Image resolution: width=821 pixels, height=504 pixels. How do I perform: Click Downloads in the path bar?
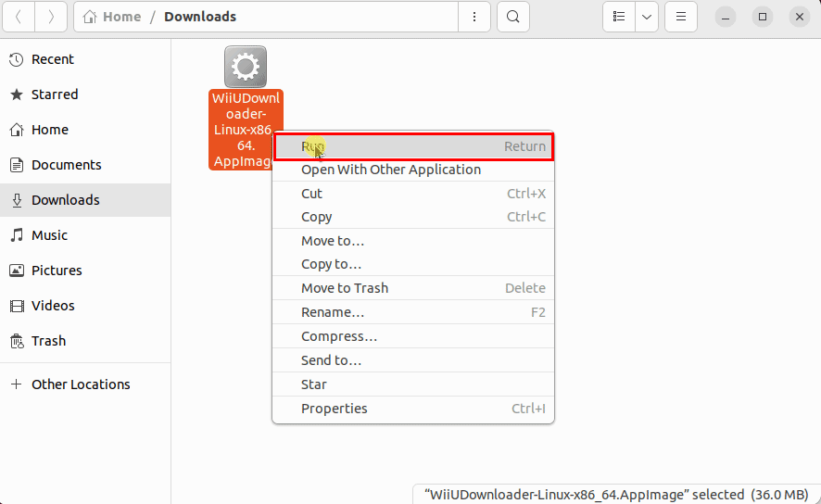click(x=200, y=17)
